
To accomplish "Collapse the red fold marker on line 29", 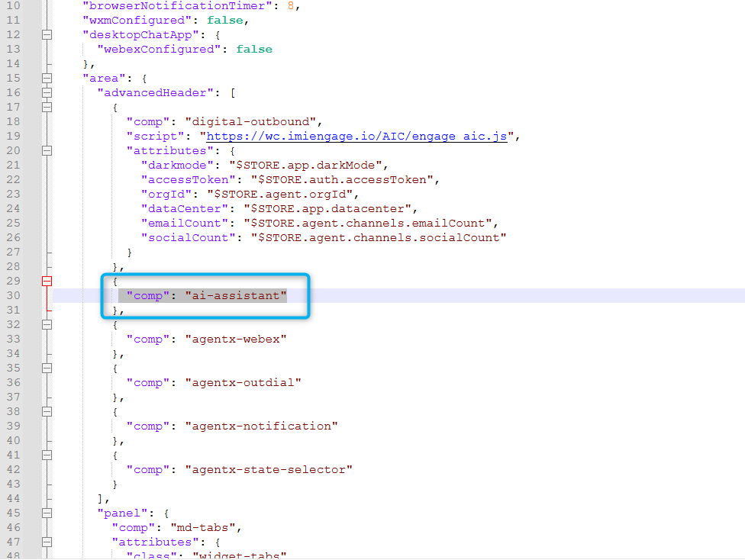I will coord(47,281).
